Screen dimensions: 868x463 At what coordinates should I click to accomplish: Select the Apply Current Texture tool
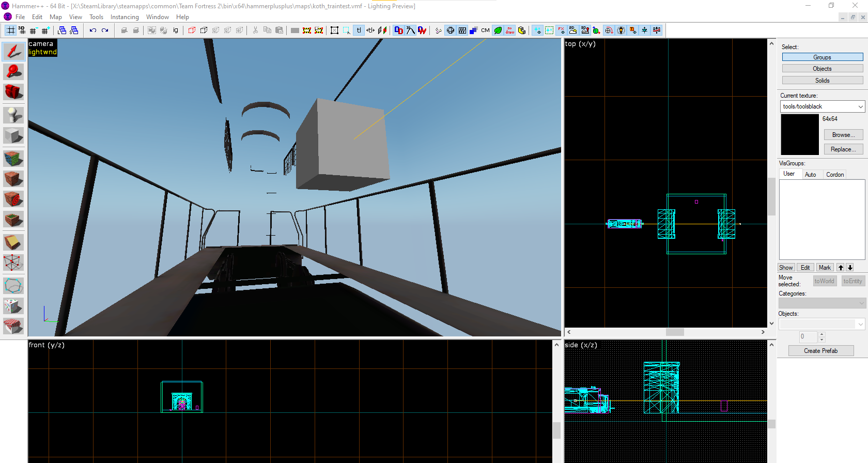(x=13, y=179)
